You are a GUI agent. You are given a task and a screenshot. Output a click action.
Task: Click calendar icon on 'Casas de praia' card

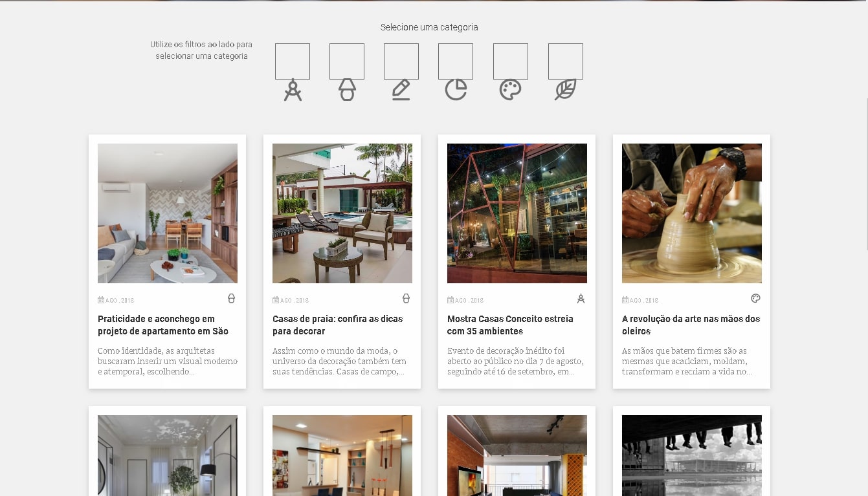(276, 300)
